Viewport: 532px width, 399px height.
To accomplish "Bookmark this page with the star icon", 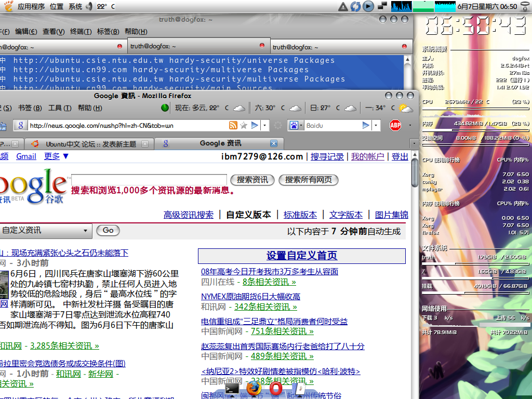I will [x=244, y=126].
